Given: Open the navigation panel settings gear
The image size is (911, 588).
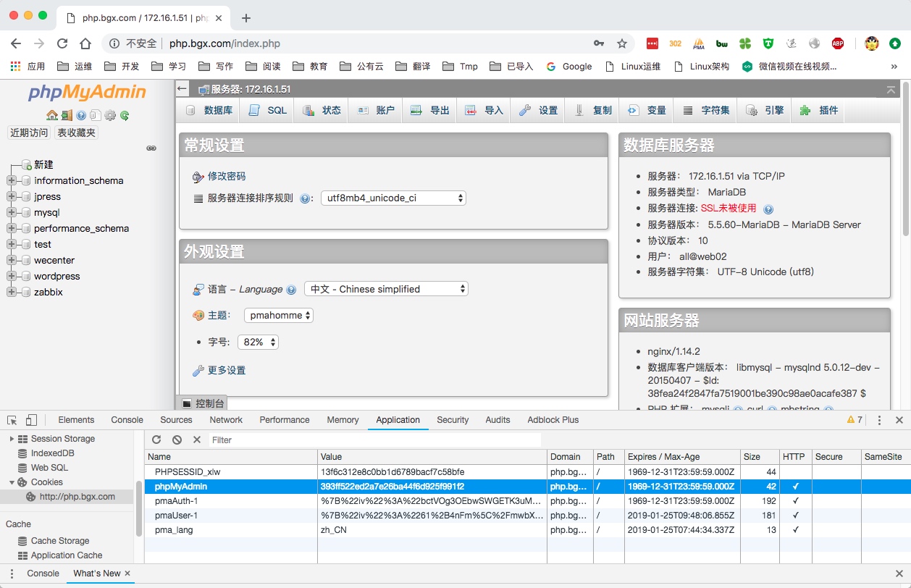Looking at the screenshot, I should pyautogui.click(x=110, y=115).
